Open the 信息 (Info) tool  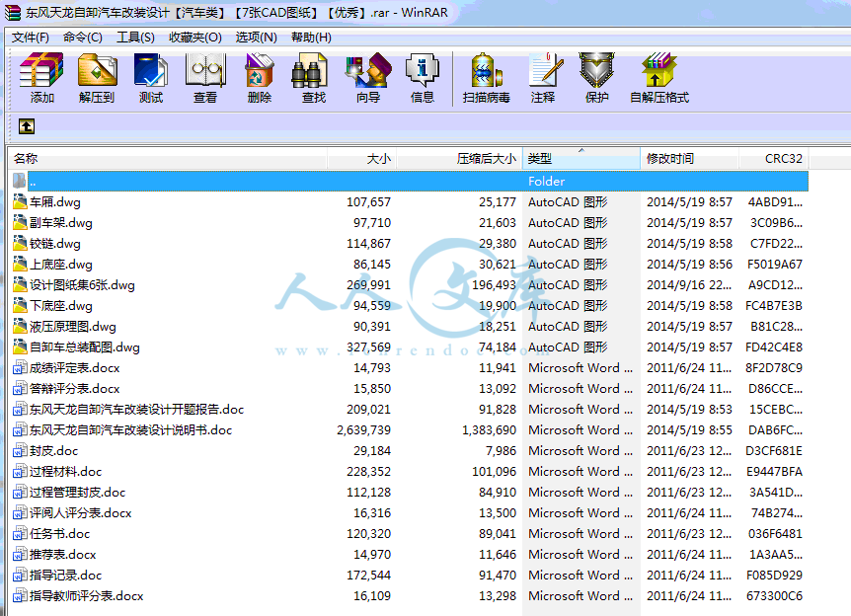pyautogui.click(x=423, y=70)
